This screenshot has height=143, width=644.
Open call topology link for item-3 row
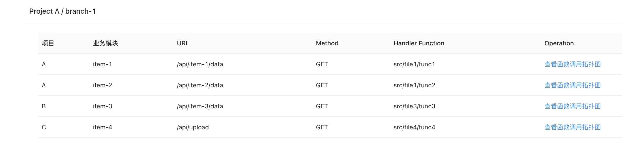(573, 106)
